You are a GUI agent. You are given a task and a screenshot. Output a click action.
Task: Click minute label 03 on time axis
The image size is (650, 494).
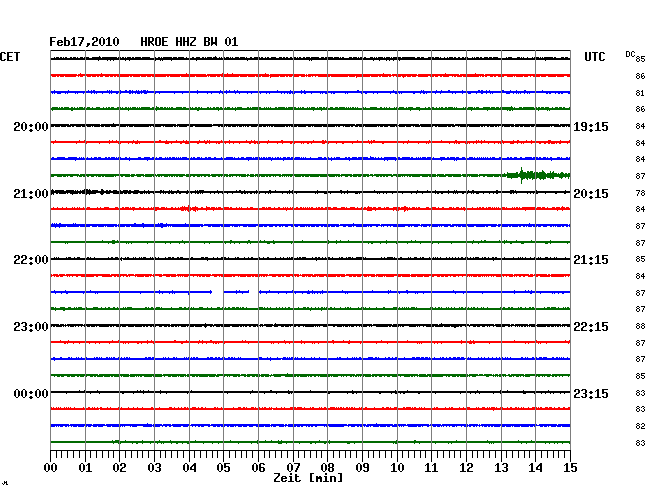[x=154, y=468]
